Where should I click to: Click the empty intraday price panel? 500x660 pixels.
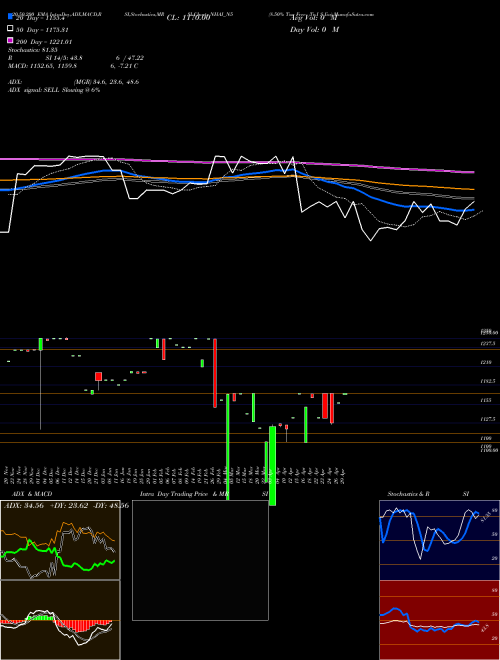(x=200, y=560)
